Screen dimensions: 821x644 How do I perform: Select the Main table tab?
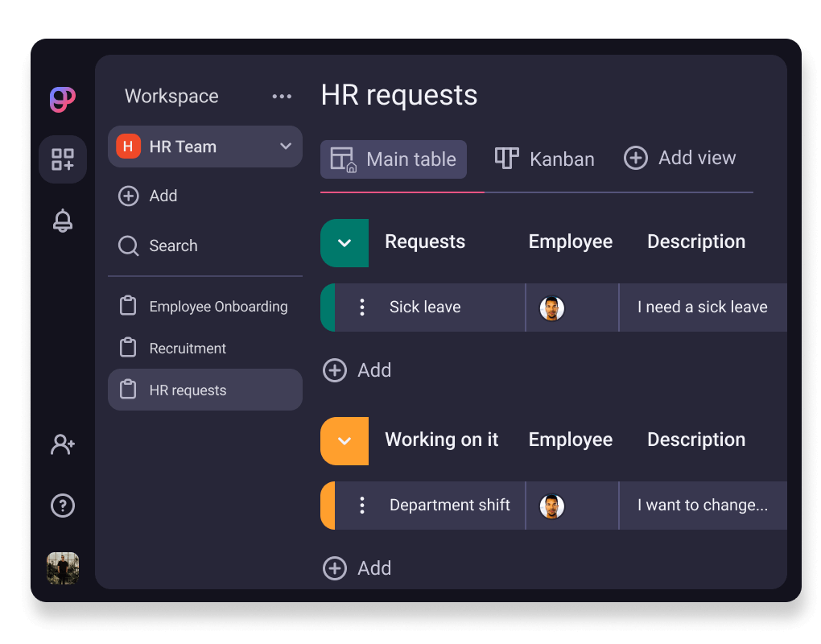(394, 159)
